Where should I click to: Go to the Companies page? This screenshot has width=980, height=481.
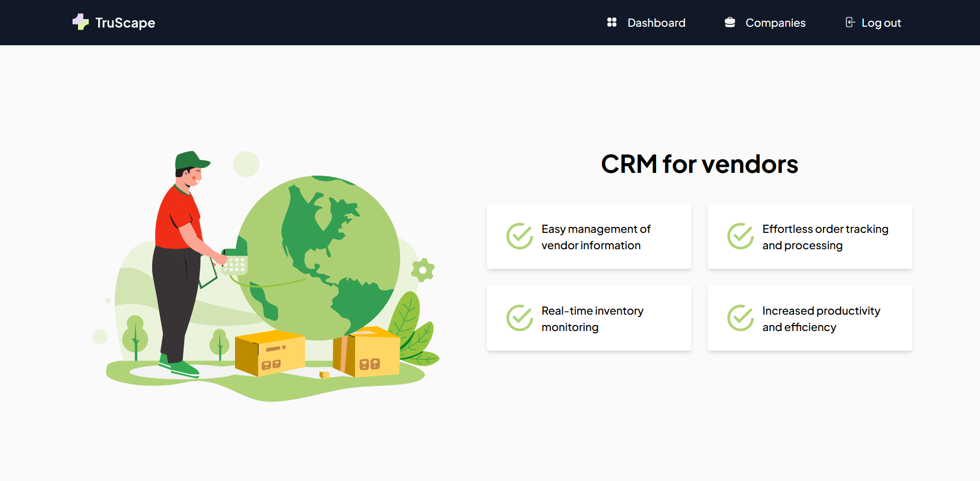click(x=775, y=23)
